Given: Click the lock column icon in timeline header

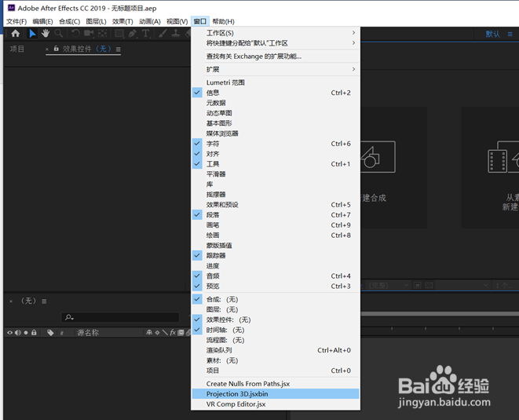Looking at the screenshot, I should coord(34,333).
